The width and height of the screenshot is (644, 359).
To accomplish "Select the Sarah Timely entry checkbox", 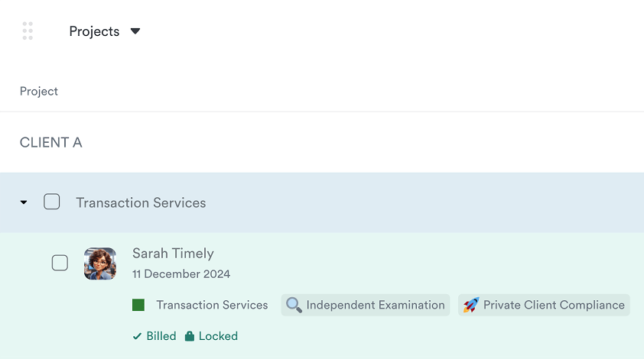I will coord(60,264).
